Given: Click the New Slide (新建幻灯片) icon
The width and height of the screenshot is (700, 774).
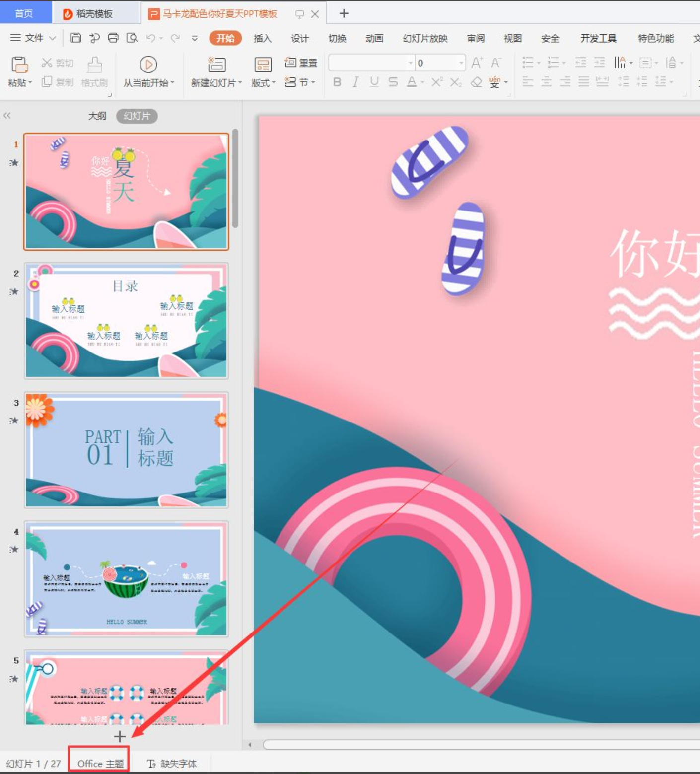Looking at the screenshot, I should (x=216, y=65).
